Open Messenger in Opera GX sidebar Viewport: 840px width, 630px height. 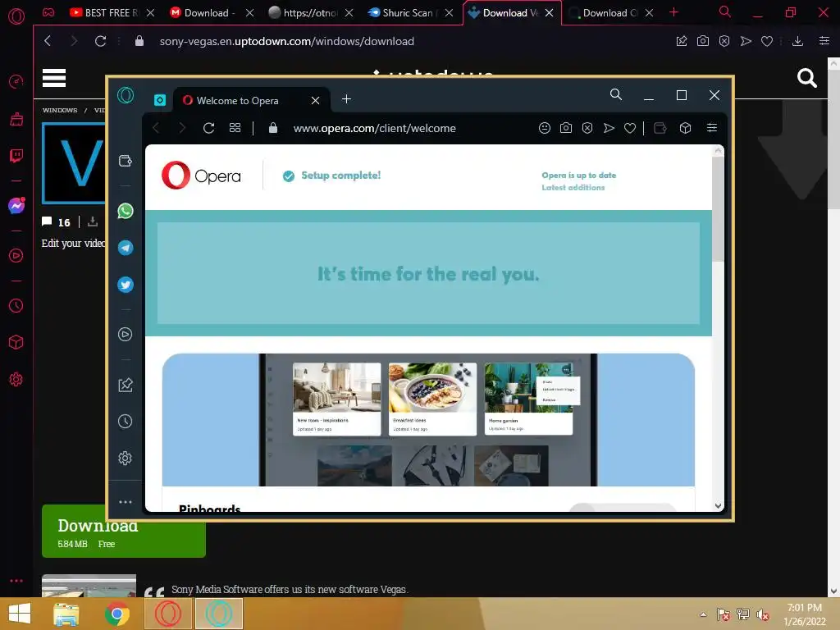pos(16,205)
